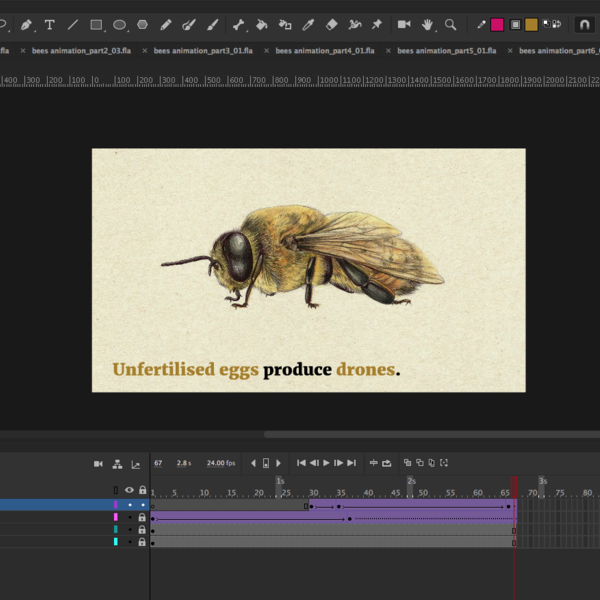Toggle Onion Skin button

point(408,463)
